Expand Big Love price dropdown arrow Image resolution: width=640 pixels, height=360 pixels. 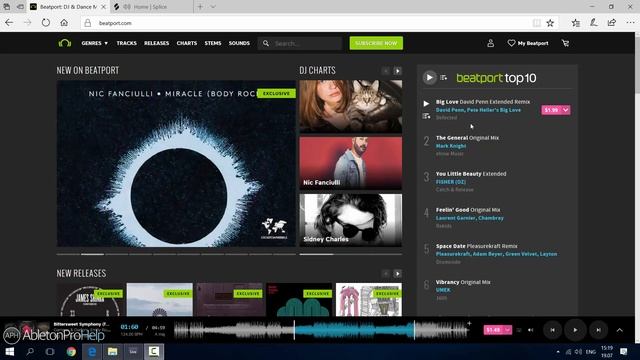click(x=566, y=110)
